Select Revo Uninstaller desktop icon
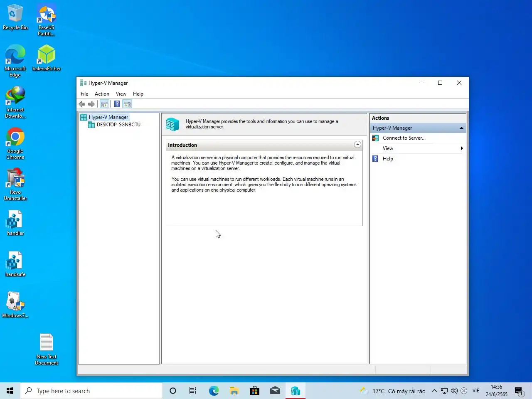The height and width of the screenshot is (399, 532). 15,184
